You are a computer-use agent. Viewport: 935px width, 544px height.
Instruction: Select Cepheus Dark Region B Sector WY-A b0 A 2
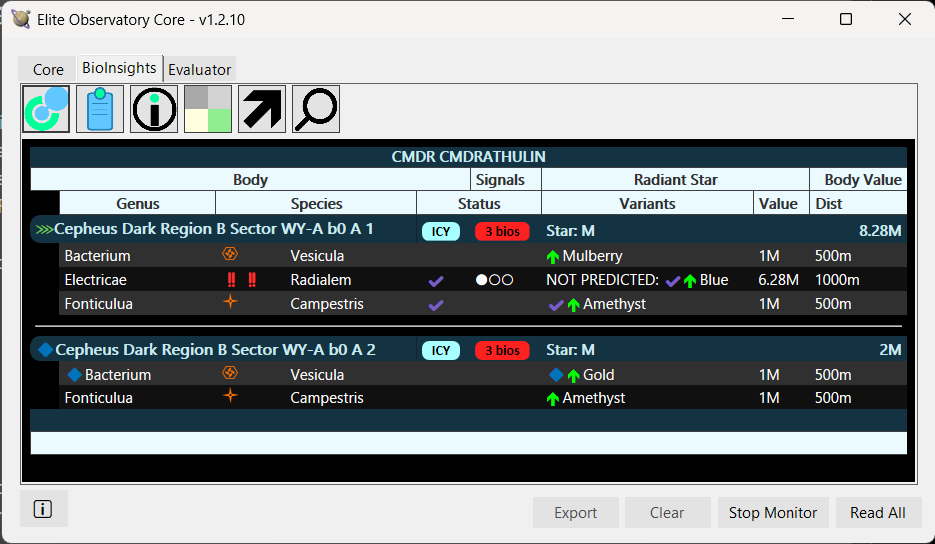click(x=215, y=350)
